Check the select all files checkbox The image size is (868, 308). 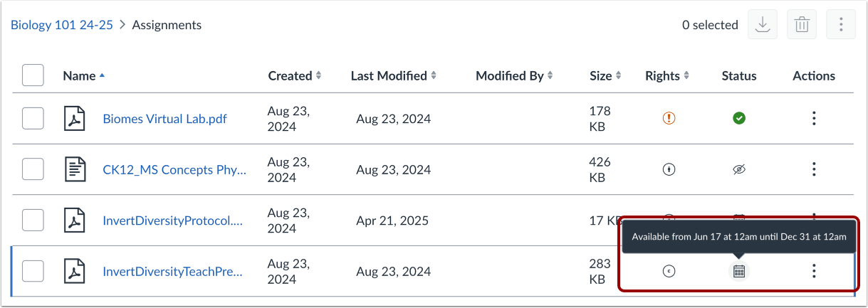click(33, 75)
